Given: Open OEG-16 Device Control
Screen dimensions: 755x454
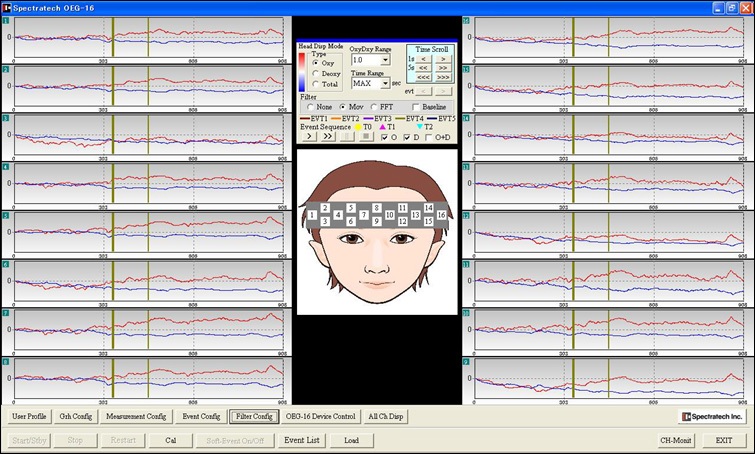Looking at the screenshot, I should [x=320, y=416].
